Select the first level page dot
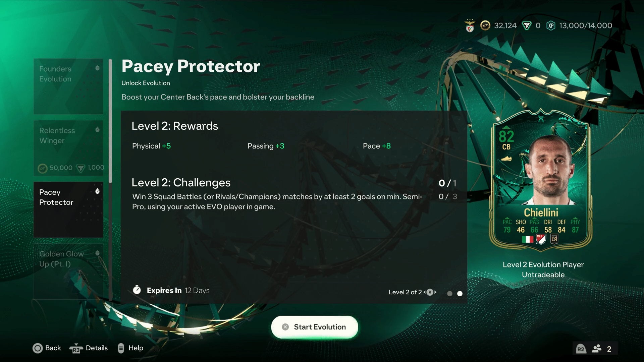Screen dimensions: 644x362 pos(450,294)
